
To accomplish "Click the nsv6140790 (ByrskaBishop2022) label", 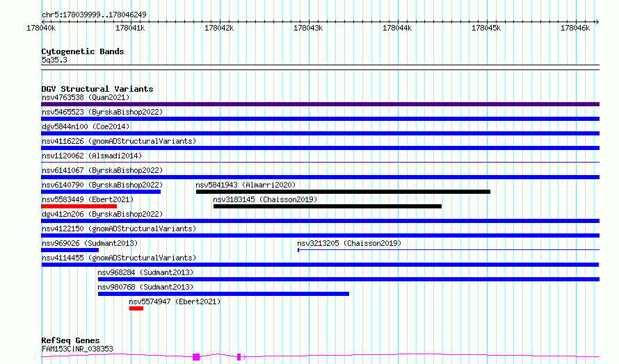I will [x=102, y=185].
